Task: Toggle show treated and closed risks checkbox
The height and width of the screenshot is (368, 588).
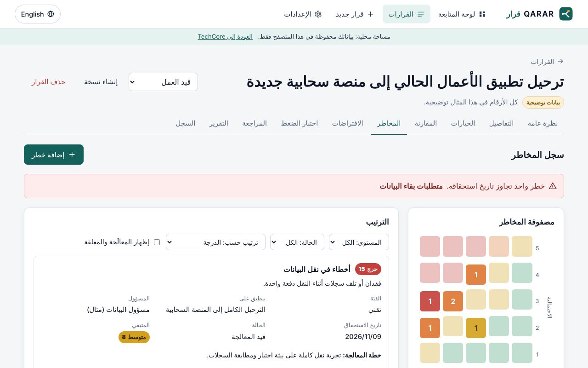Action: (x=157, y=242)
